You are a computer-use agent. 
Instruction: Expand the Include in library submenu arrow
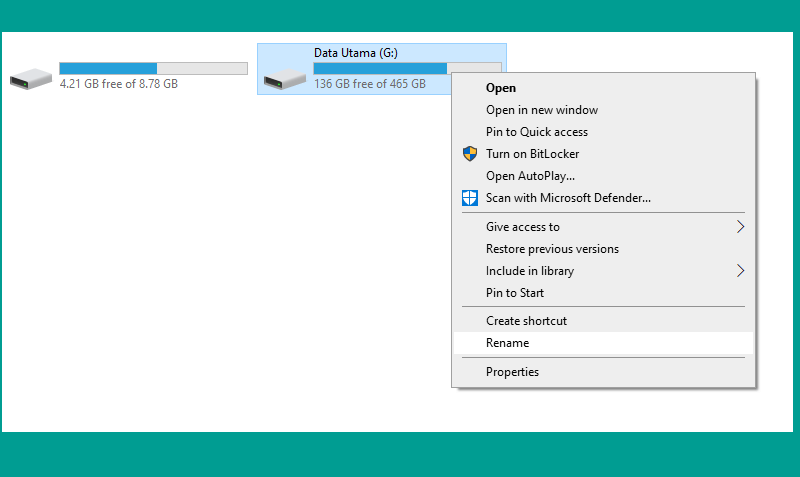(740, 270)
